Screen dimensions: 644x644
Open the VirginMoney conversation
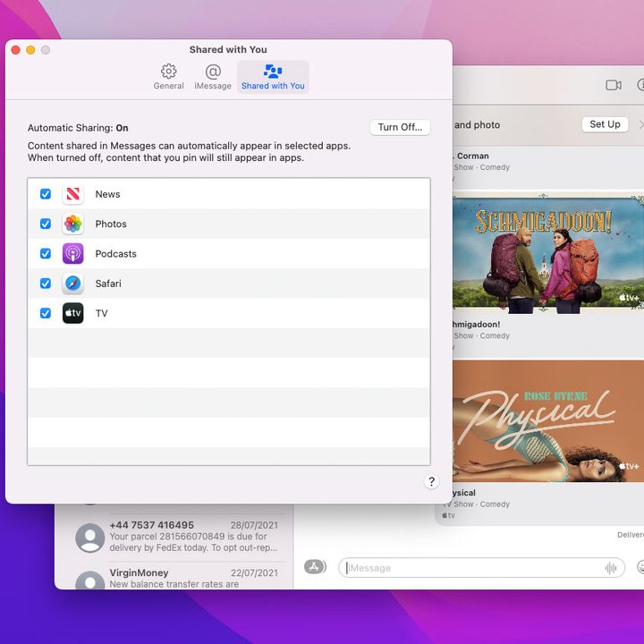[176, 577]
